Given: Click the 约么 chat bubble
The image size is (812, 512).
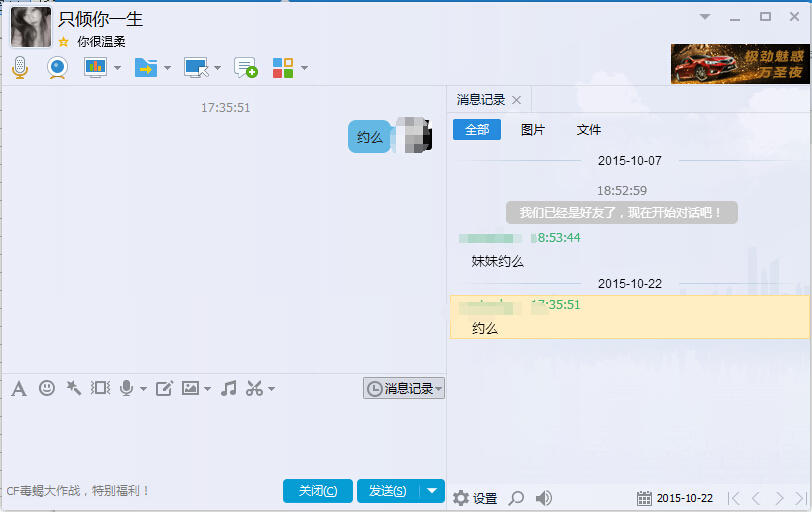Looking at the screenshot, I should [x=369, y=137].
